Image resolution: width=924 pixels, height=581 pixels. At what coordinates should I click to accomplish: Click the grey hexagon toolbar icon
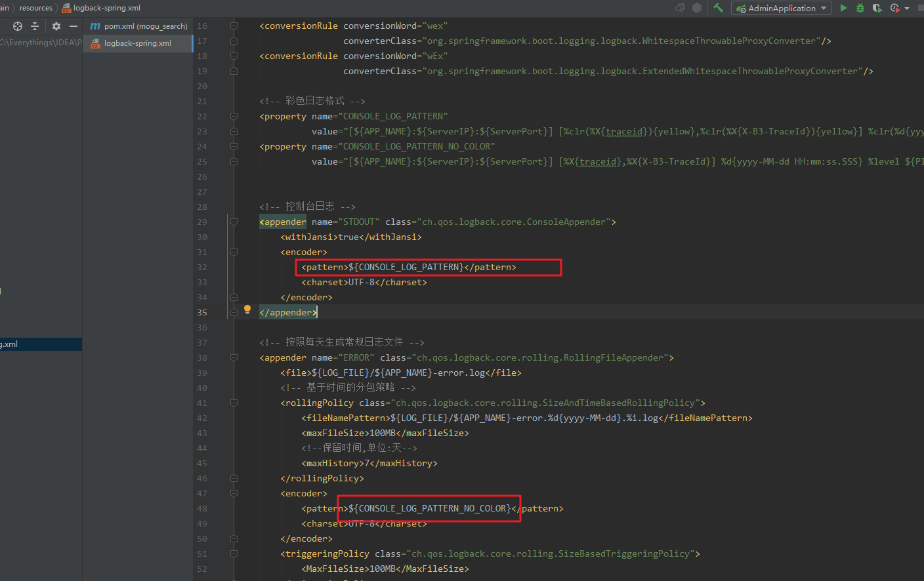click(697, 8)
